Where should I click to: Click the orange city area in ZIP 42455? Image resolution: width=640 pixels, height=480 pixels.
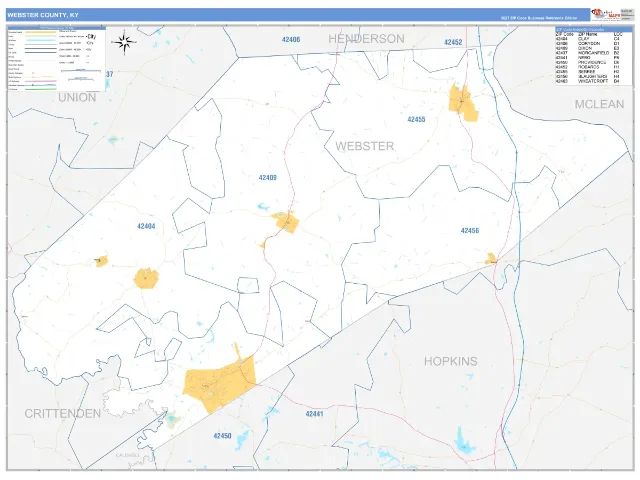[x=462, y=102]
